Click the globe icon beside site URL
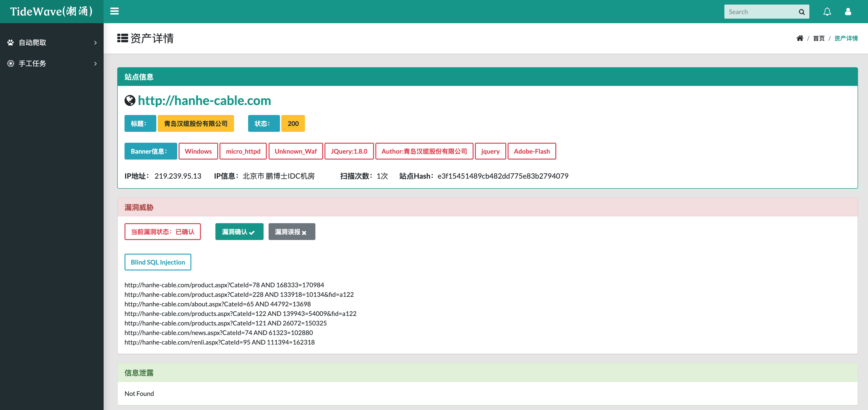Screen dimensions: 868x410 pyautogui.click(x=130, y=100)
